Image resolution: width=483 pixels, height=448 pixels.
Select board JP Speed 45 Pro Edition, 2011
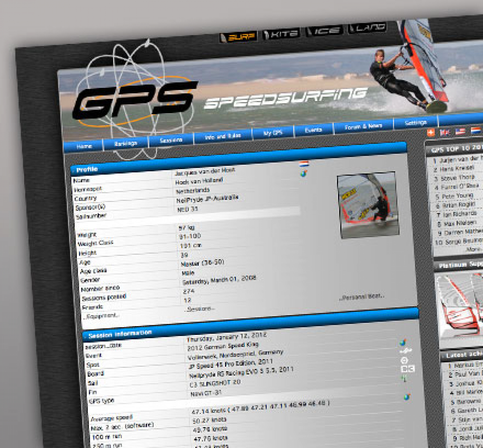pyautogui.click(x=231, y=364)
